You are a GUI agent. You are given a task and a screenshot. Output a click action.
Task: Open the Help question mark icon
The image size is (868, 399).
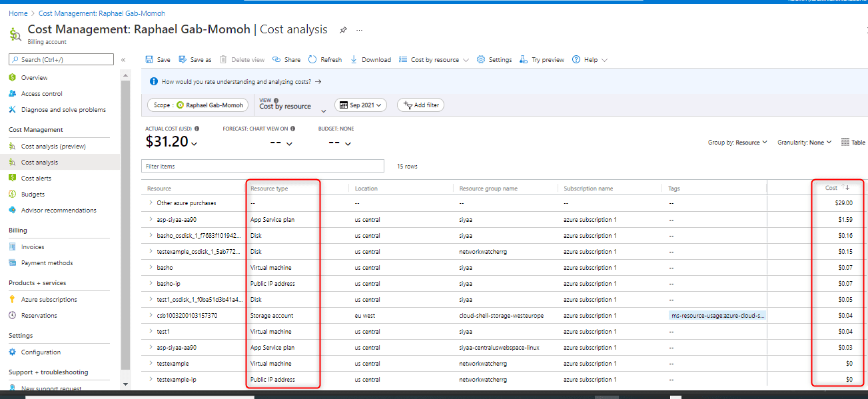coord(576,60)
